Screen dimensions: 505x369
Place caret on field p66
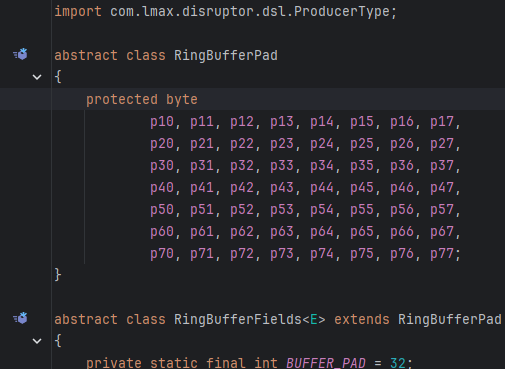402,232
